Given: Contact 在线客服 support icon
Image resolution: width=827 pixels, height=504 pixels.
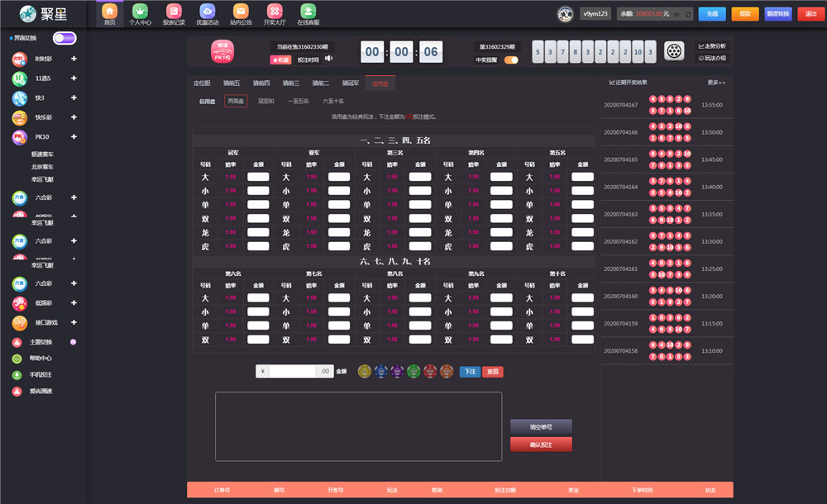Looking at the screenshot, I should [308, 13].
